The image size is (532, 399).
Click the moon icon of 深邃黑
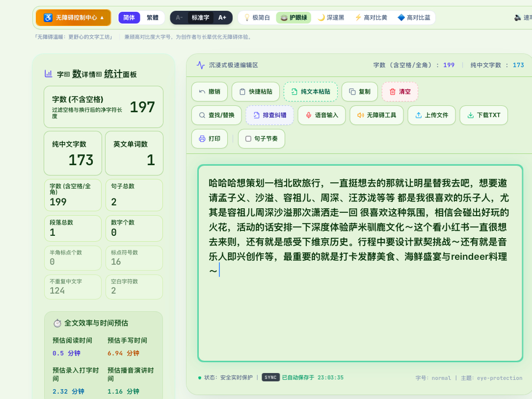(321, 18)
